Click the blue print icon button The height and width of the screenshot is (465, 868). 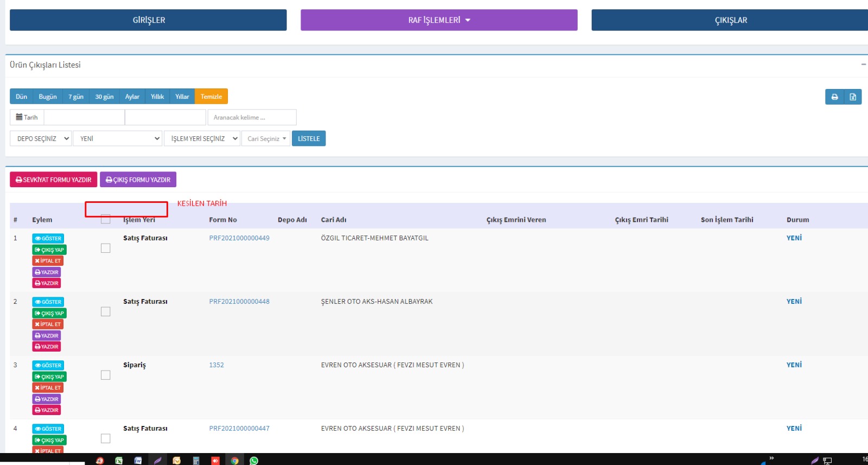834,97
